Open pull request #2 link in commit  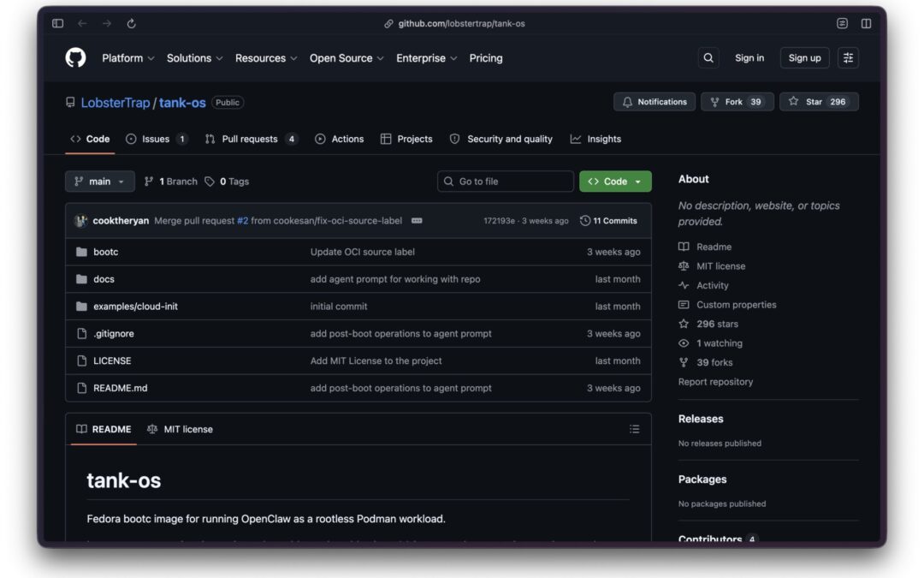243,221
